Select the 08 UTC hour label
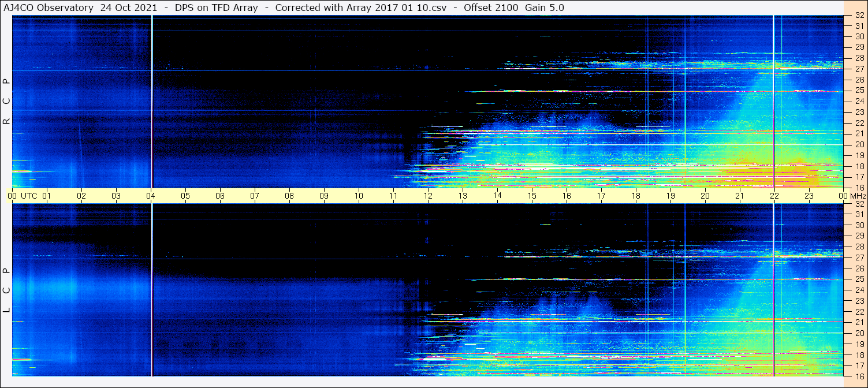Viewport: 868px width, 388px height. click(x=289, y=196)
